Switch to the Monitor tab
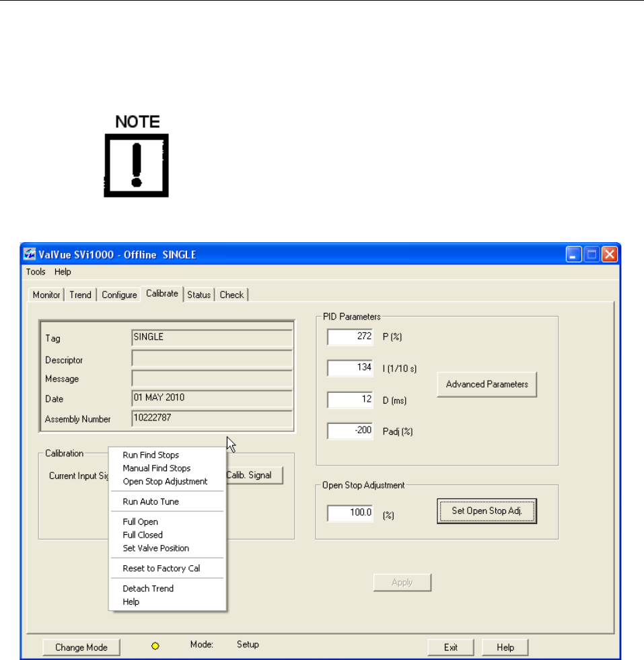The width and height of the screenshot is (644, 660). tap(46, 295)
